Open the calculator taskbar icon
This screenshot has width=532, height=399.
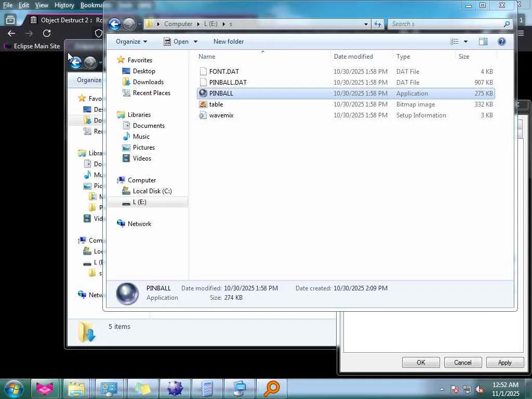207,389
